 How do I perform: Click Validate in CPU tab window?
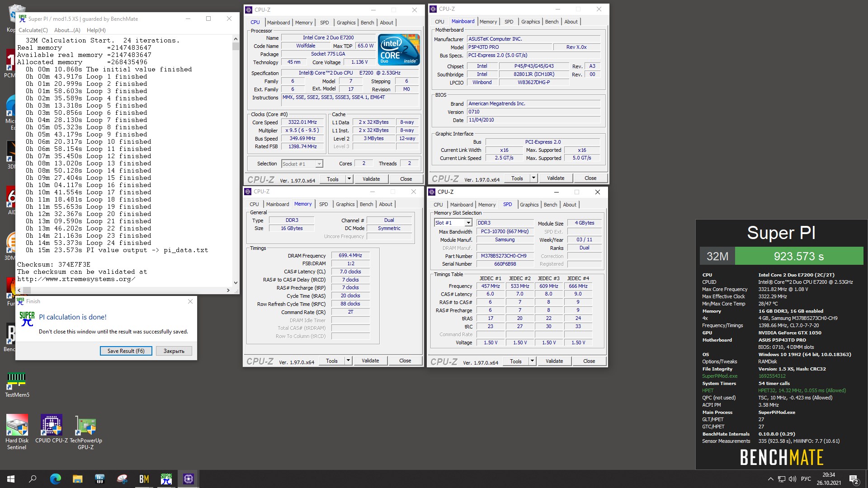[371, 179]
